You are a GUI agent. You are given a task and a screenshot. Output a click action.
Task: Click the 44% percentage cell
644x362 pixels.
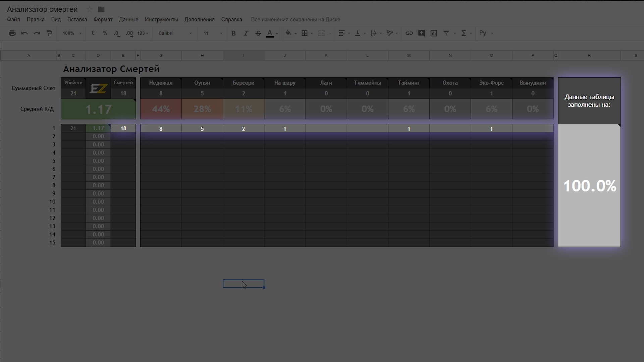tap(161, 109)
